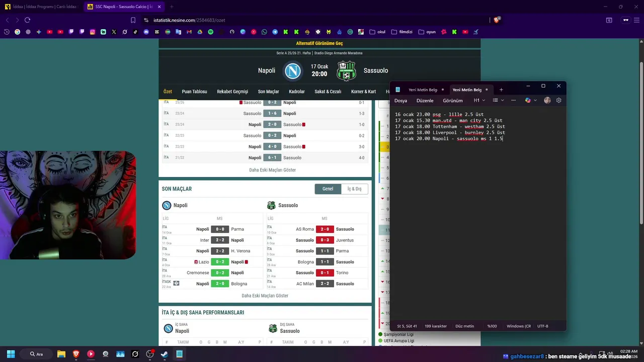Open the Google Drive bookmark icon

[x=200, y=32]
